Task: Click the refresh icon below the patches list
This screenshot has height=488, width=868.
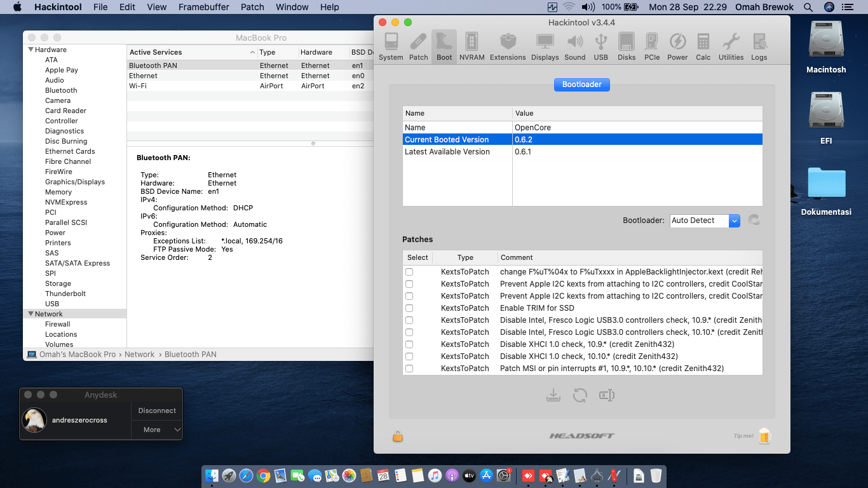Action: [x=580, y=395]
